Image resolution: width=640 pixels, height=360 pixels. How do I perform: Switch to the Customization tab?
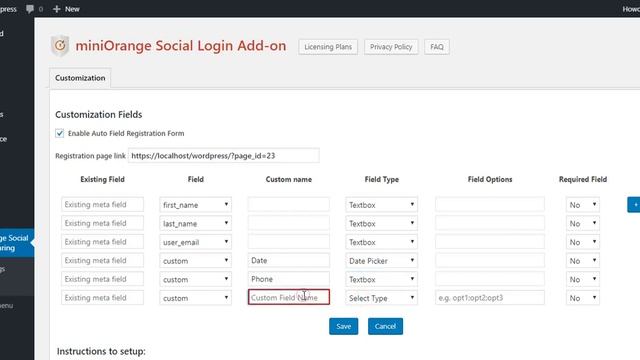[x=80, y=78]
